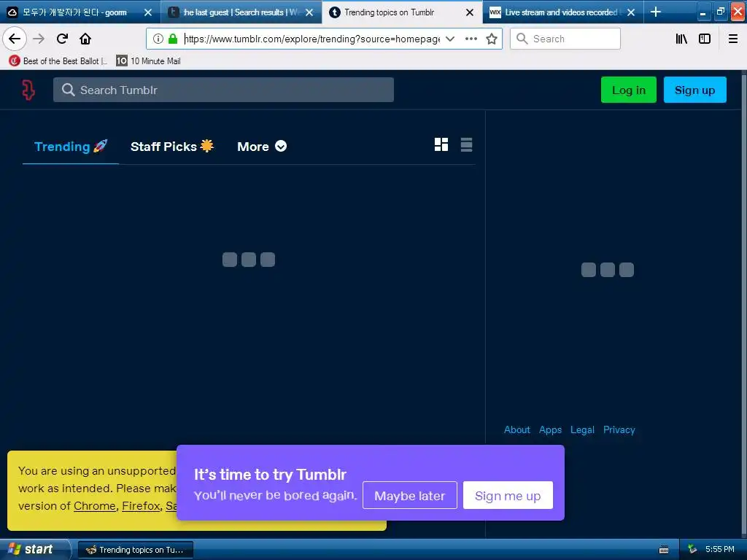This screenshot has height=560, width=747.
Task: Show site information icon in address bar
Action: (158, 39)
